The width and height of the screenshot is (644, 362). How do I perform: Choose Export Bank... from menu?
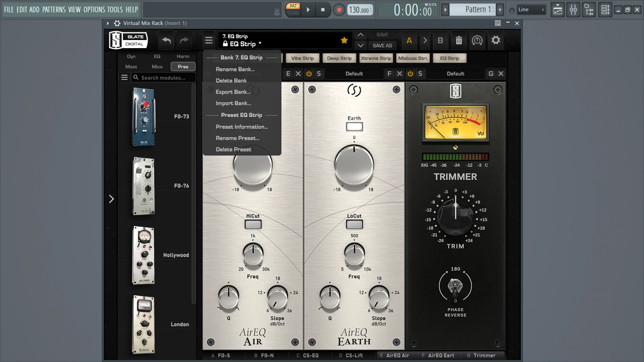click(233, 92)
